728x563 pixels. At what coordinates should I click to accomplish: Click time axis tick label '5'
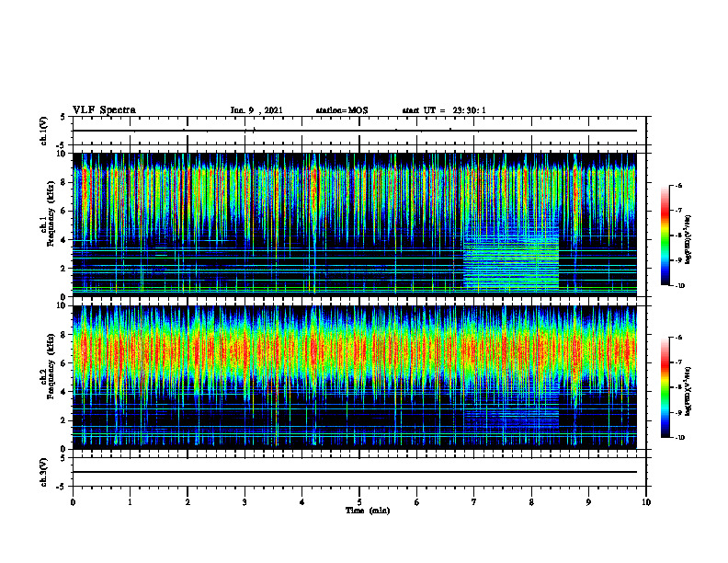359,502
